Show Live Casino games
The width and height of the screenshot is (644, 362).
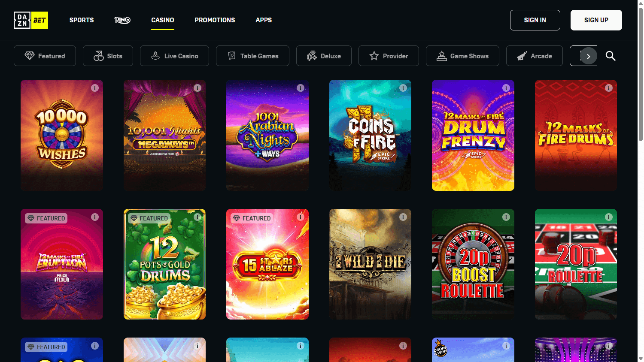pyautogui.click(x=174, y=56)
